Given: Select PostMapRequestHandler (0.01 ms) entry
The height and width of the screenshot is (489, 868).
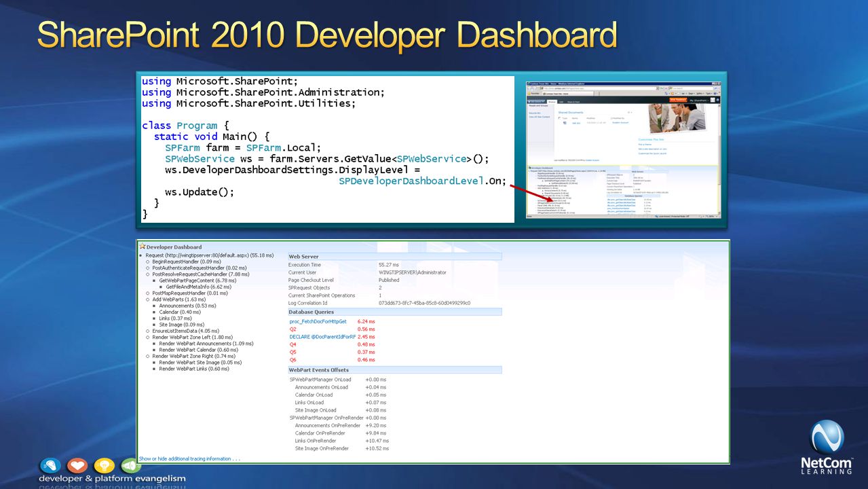Looking at the screenshot, I should (190, 293).
